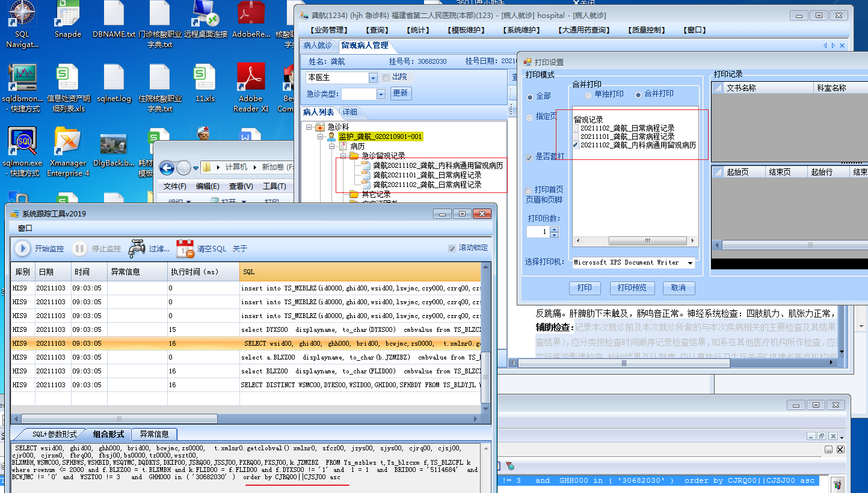Open the 急诊类型 dropdown
868x493 pixels.
[x=380, y=94]
